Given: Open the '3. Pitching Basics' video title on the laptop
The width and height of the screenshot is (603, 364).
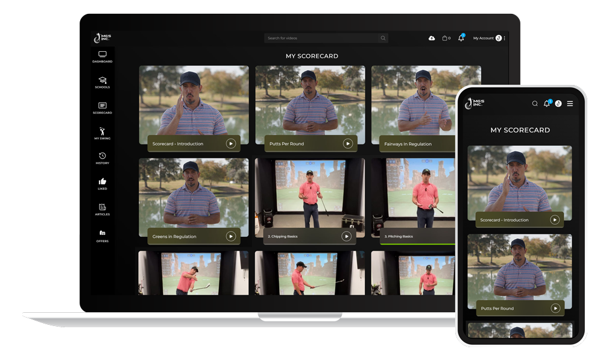Looking at the screenshot, I should [399, 236].
